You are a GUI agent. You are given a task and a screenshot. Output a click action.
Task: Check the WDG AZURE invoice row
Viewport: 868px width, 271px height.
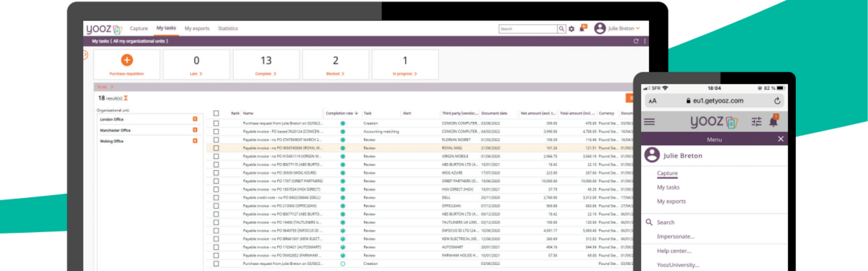(216, 173)
